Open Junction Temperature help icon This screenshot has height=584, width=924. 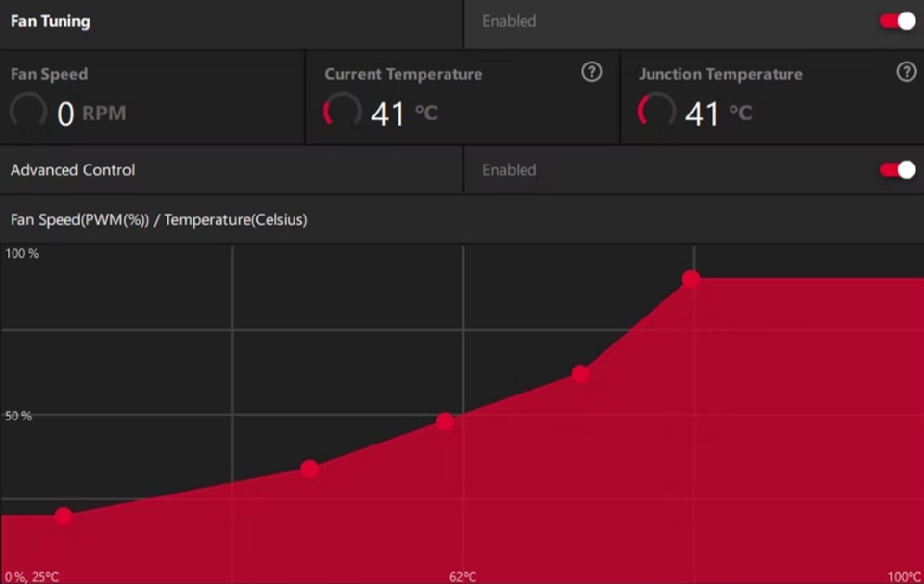coord(907,72)
